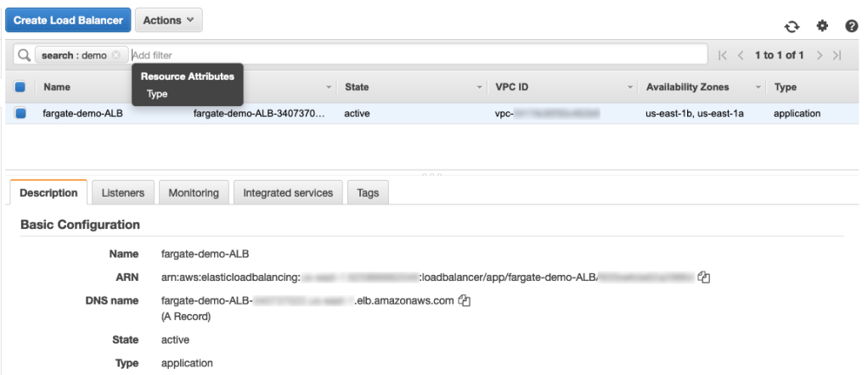
Task: Open the settings gear icon
Action: [822, 26]
